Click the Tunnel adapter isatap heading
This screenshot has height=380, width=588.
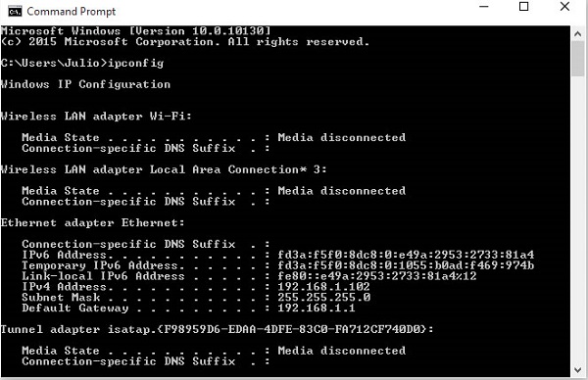coord(218,329)
